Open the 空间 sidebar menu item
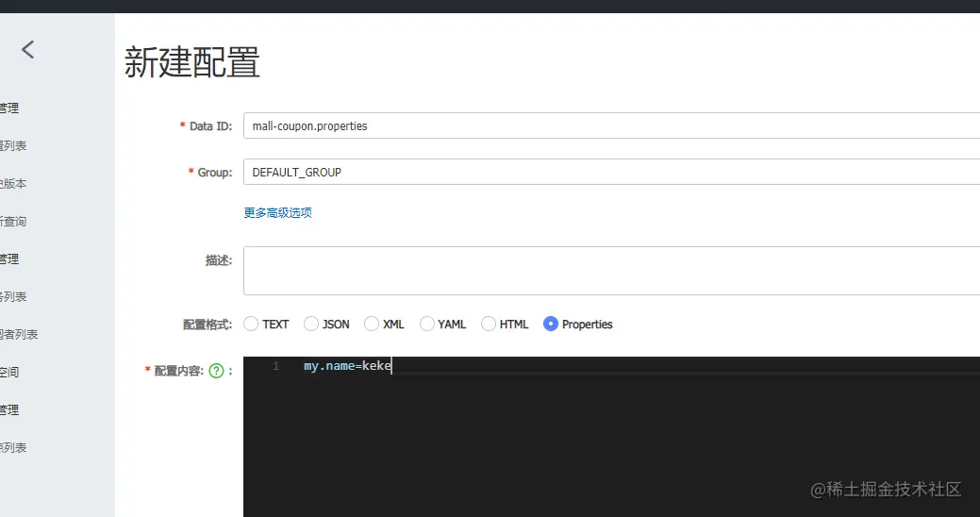The height and width of the screenshot is (517, 980). click(9, 372)
